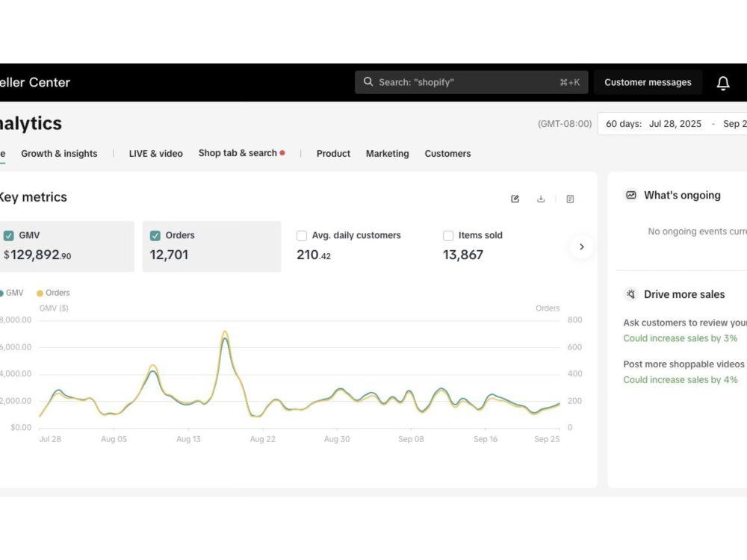Enable the Avg. daily customers checkbox
The width and height of the screenshot is (747, 560).
click(302, 236)
